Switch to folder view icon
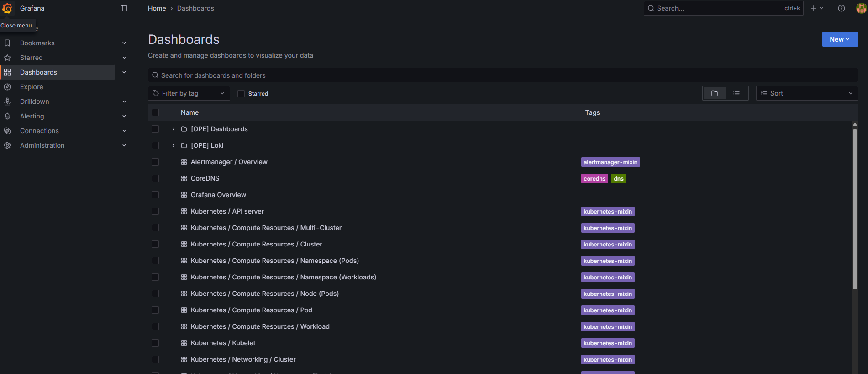 tap(714, 93)
